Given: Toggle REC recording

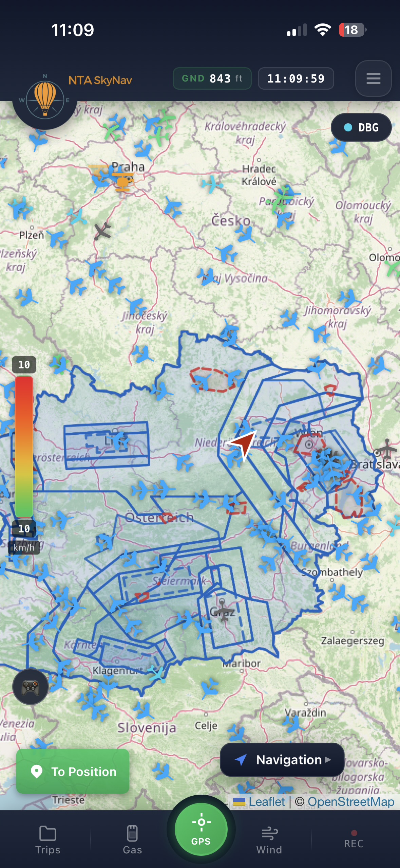Looking at the screenshot, I should click(354, 839).
